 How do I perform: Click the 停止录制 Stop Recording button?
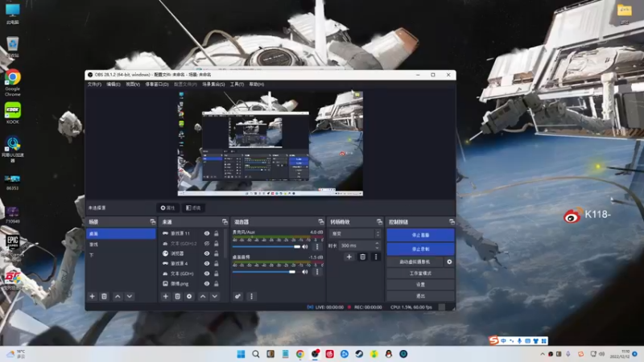tap(420, 249)
